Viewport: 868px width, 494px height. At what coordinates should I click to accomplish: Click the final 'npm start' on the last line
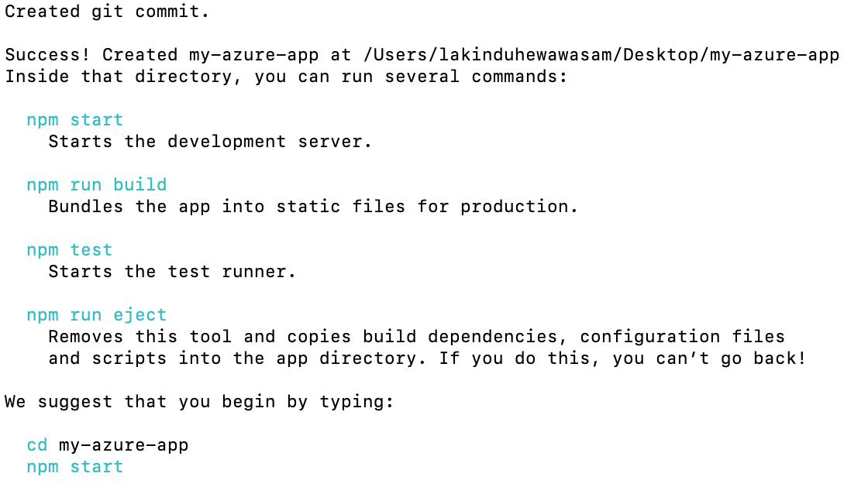click(74, 467)
